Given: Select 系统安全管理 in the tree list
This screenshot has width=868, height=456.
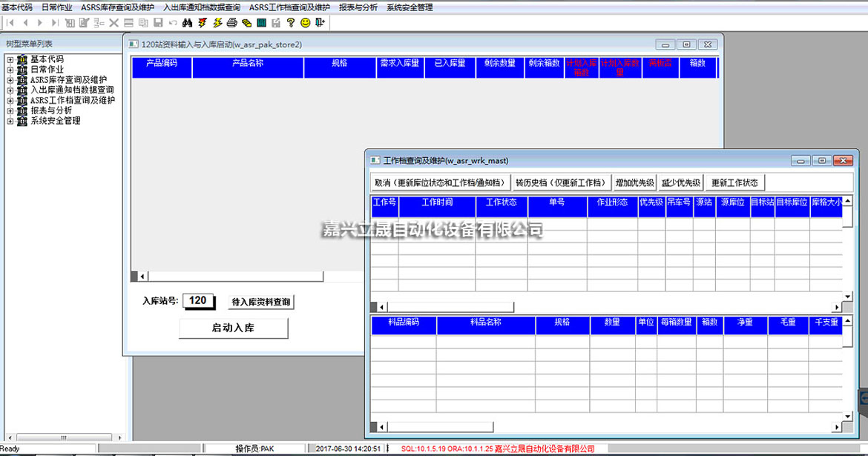Looking at the screenshot, I should 55,121.
